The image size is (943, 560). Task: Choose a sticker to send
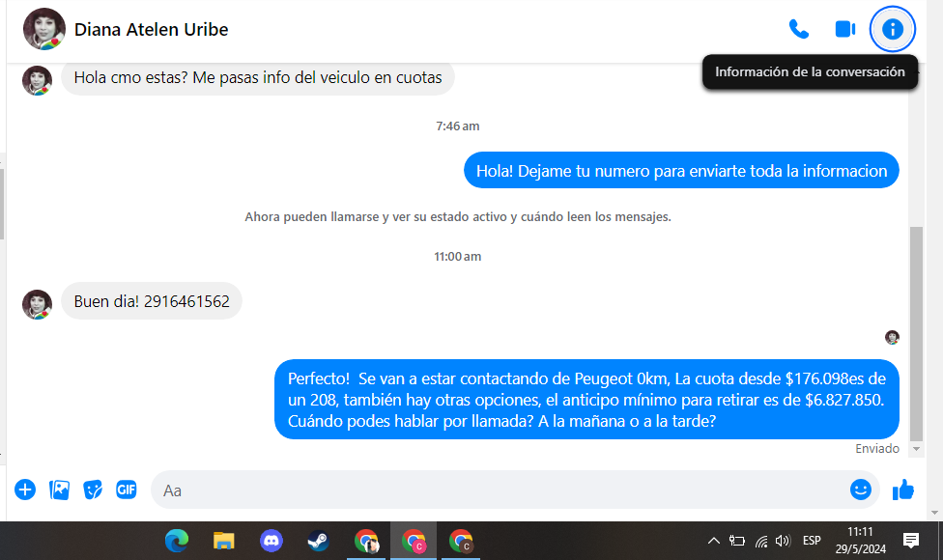point(93,490)
